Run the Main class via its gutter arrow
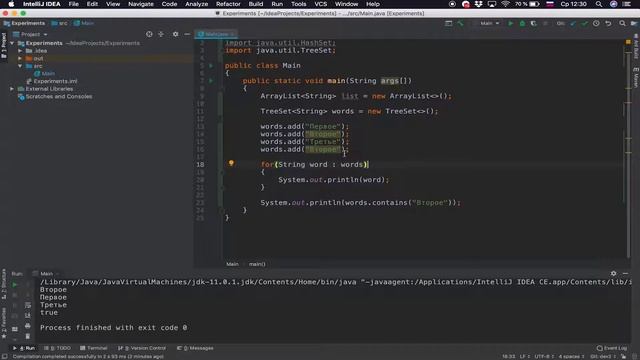 click(211, 66)
